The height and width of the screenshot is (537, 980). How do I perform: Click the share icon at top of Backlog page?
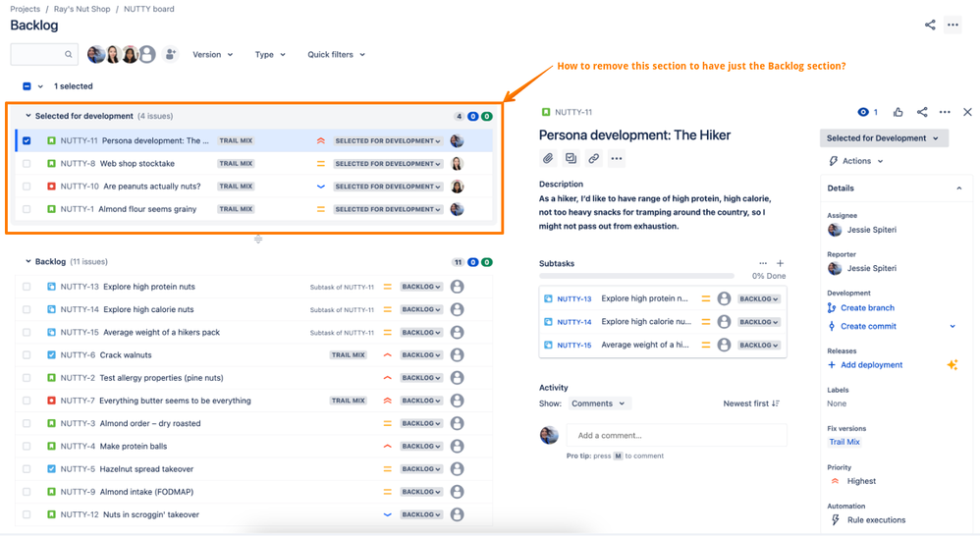930,25
